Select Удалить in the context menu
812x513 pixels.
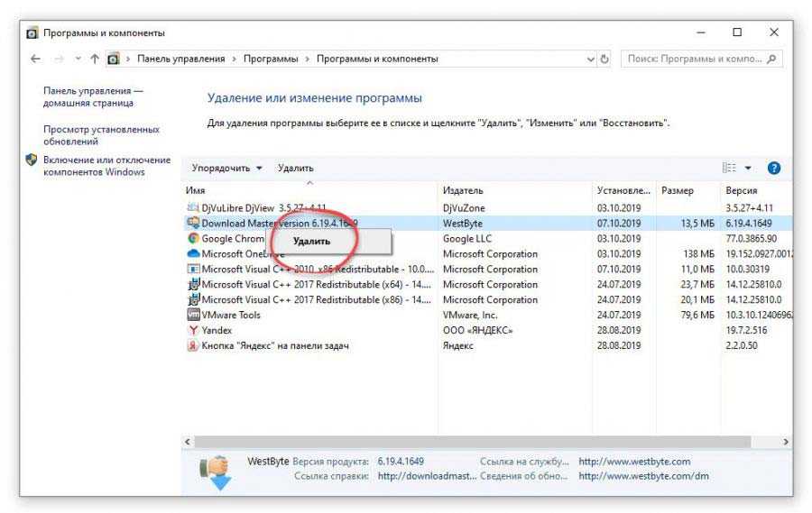click(x=310, y=242)
